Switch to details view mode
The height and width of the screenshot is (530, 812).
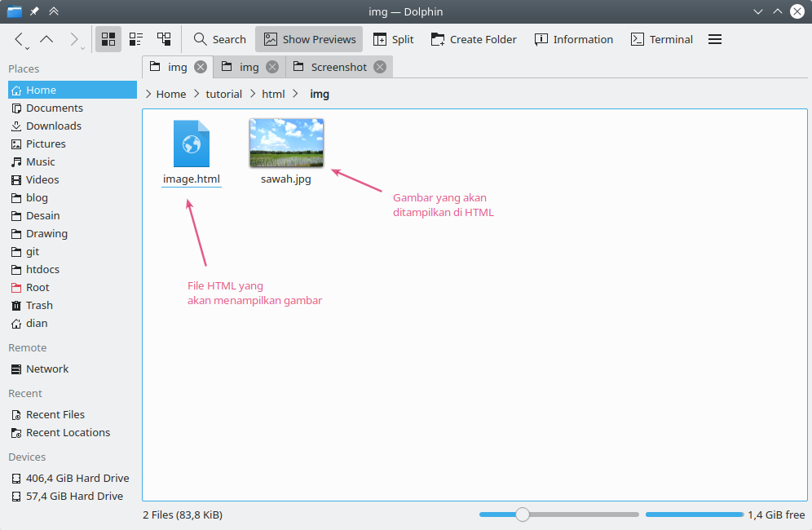[163, 38]
